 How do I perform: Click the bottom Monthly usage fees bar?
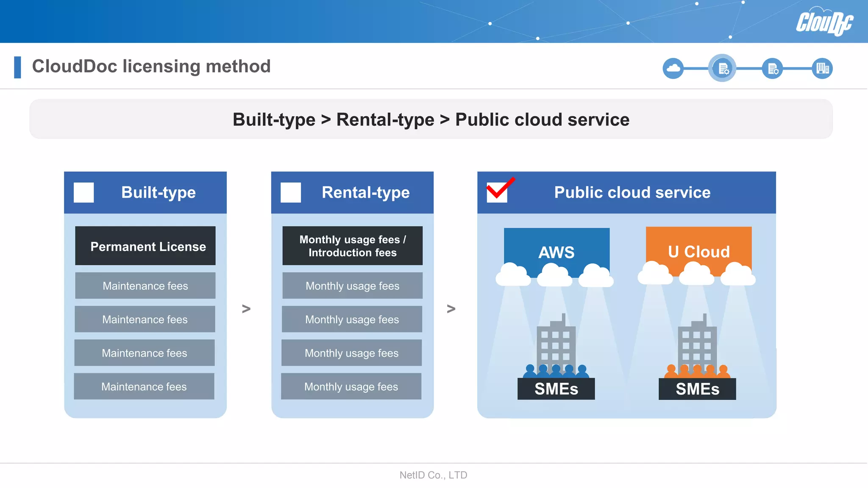tap(351, 386)
